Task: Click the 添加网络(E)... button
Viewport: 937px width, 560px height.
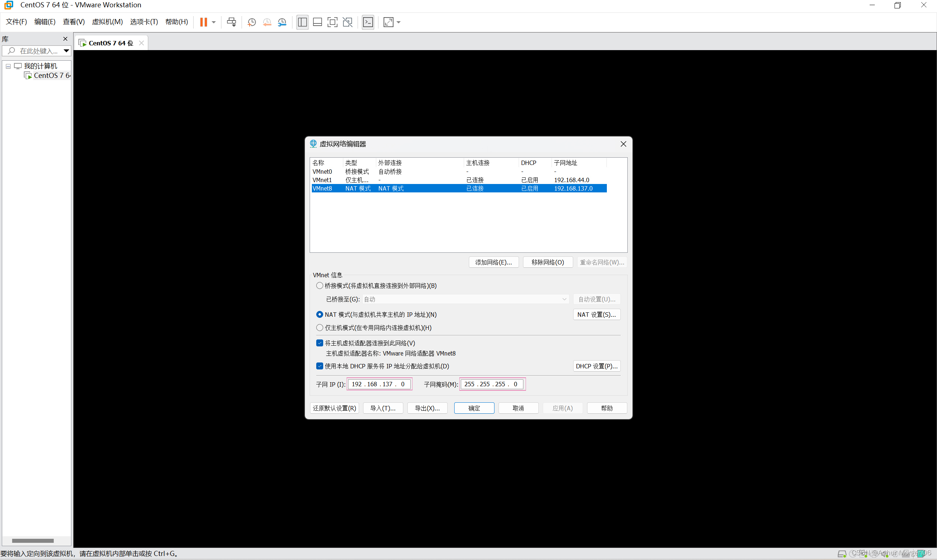Action: (493, 262)
